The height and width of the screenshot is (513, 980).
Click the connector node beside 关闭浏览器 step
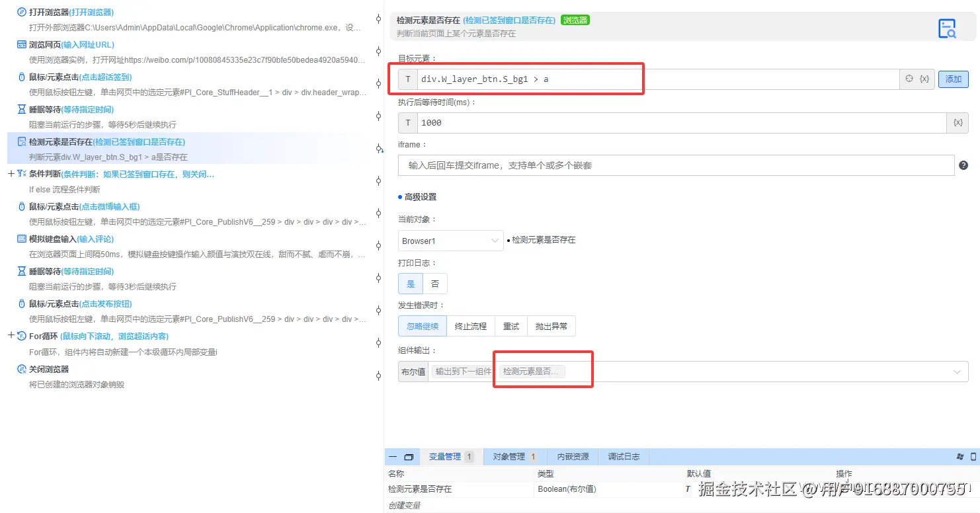tap(378, 375)
